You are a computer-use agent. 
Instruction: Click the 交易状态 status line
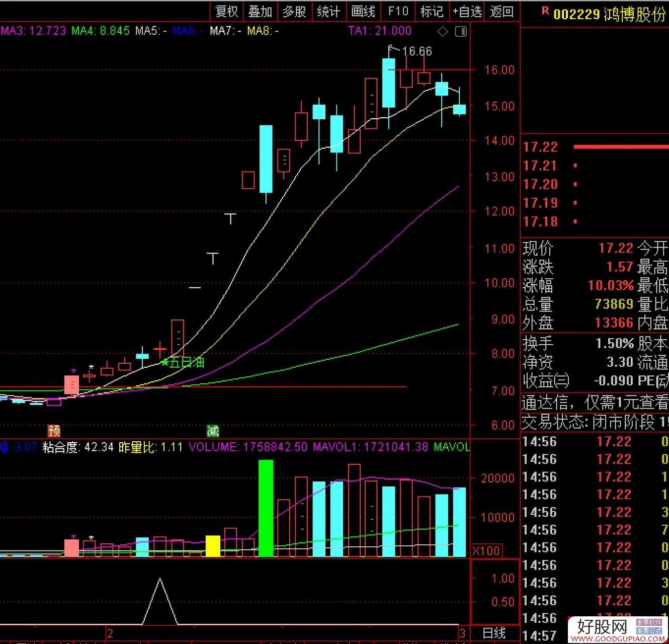coord(596,422)
